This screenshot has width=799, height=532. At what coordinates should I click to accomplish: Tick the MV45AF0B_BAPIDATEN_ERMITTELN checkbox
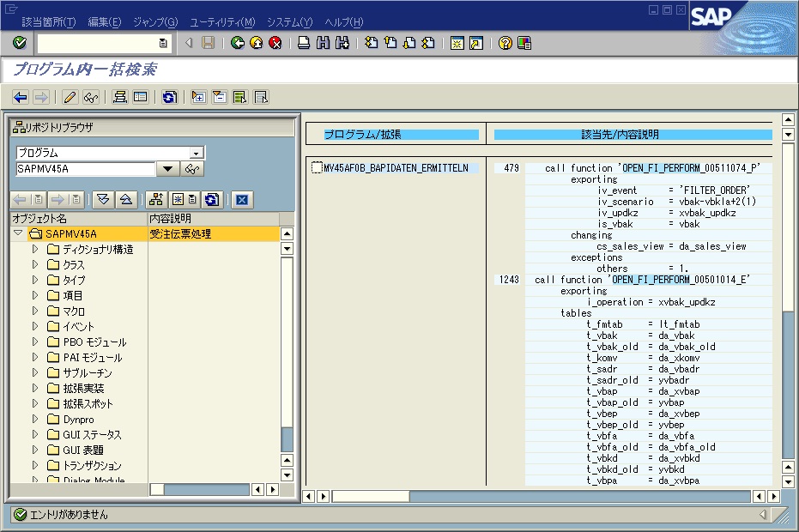tap(317, 168)
